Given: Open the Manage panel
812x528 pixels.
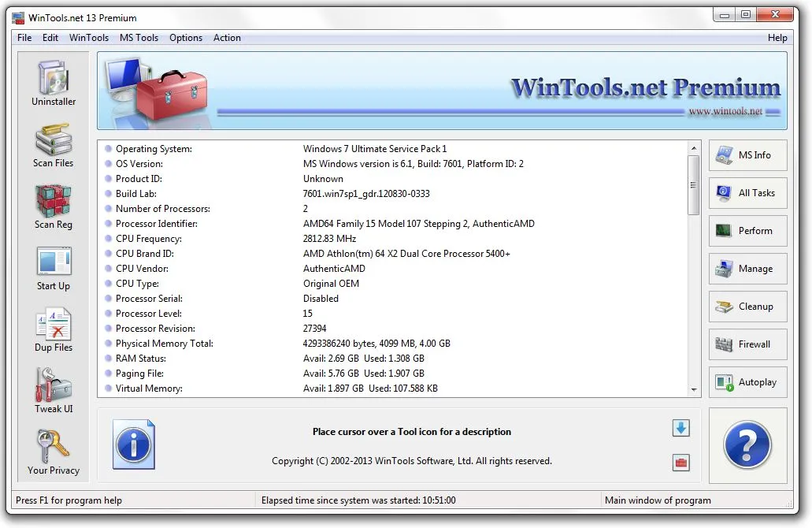Looking at the screenshot, I should (747, 269).
